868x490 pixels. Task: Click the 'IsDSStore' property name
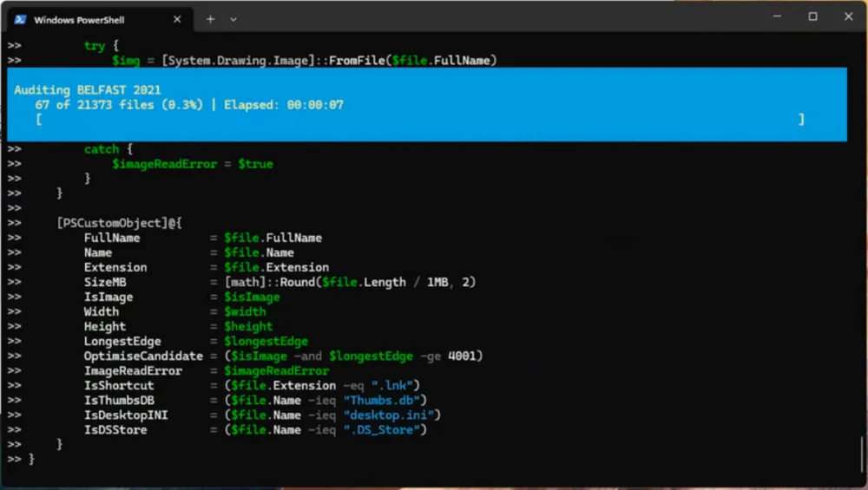(x=115, y=429)
